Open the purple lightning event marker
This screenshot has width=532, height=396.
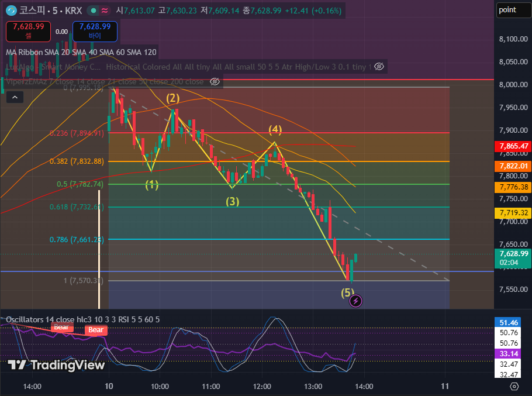pyautogui.click(x=355, y=301)
